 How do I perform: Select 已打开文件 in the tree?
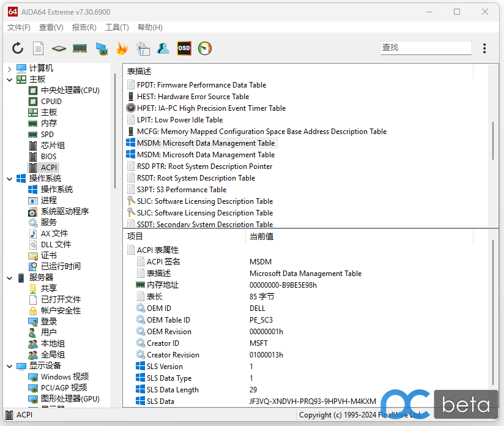click(x=54, y=299)
